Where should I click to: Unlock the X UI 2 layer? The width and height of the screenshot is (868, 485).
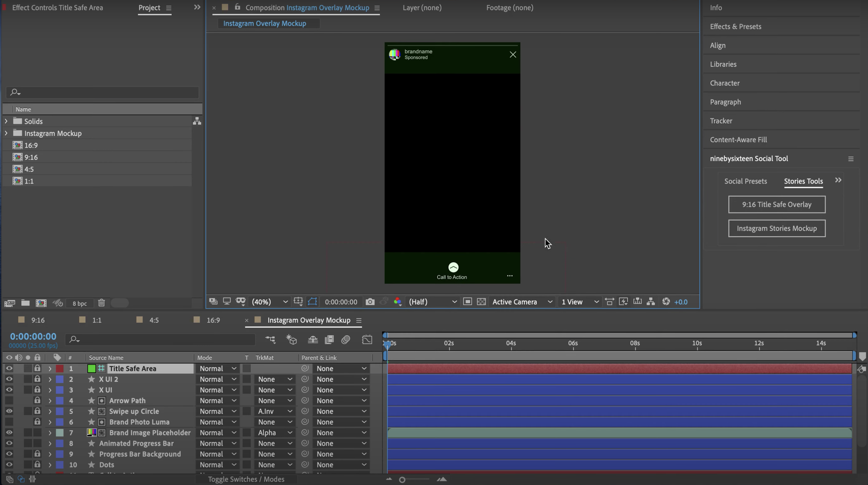tap(37, 379)
